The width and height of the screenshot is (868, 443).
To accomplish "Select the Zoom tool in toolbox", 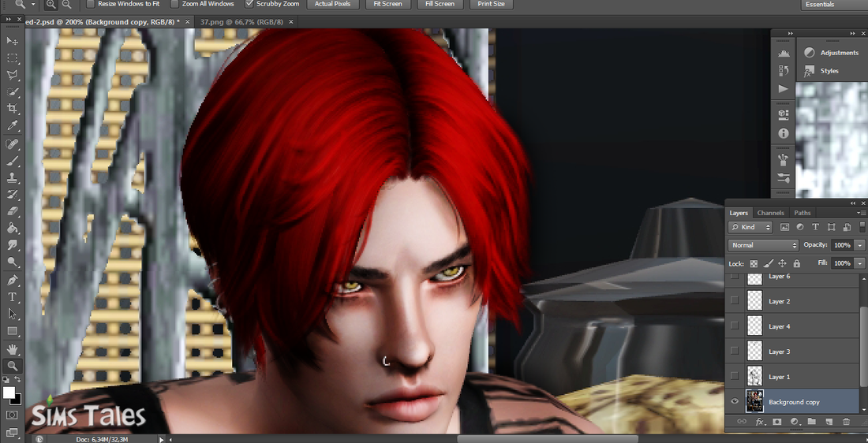I will click(12, 366).
